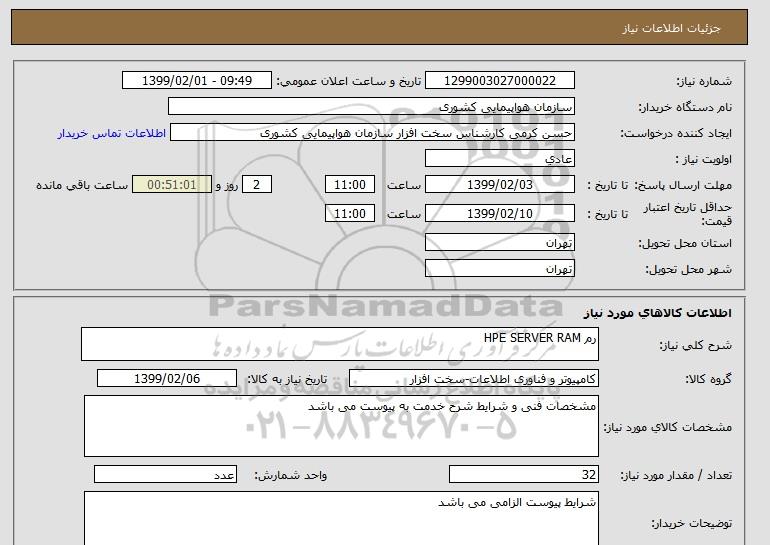The height and width of the screenshot is (545, 770).
Task: Click price validity date 1399/02/10
Action: [x=499, y=213]
